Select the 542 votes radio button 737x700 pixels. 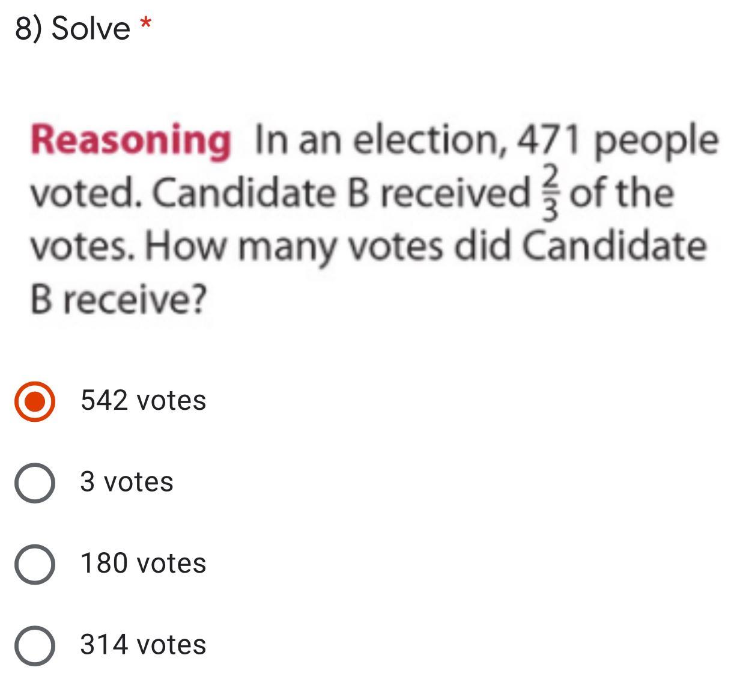point(35,401)
